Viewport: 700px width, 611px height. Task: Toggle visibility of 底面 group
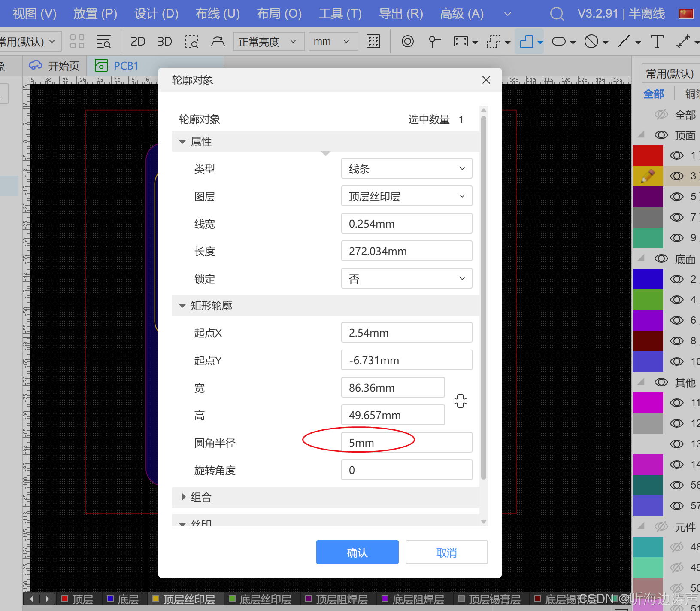(661, 259)
